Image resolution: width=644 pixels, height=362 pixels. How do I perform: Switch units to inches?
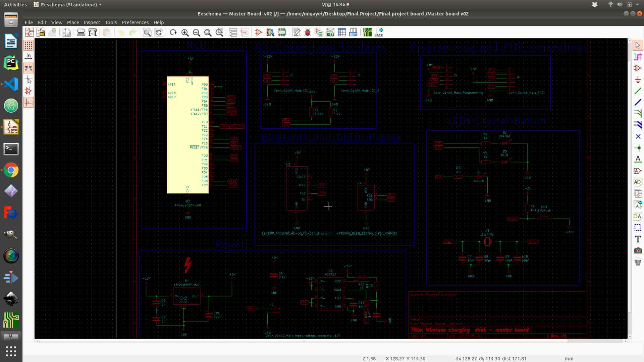(x=29, y=56)
